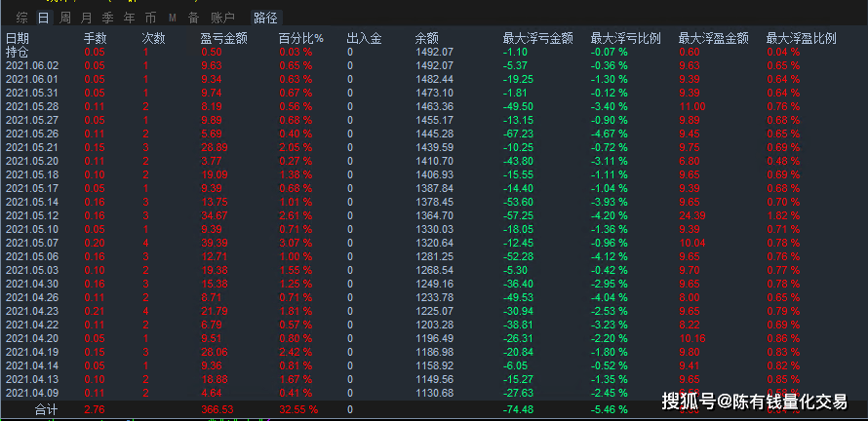Select the 持仓 row label
Image resolution: width=868 pixels, height=421 pixels.
(18, 52)
